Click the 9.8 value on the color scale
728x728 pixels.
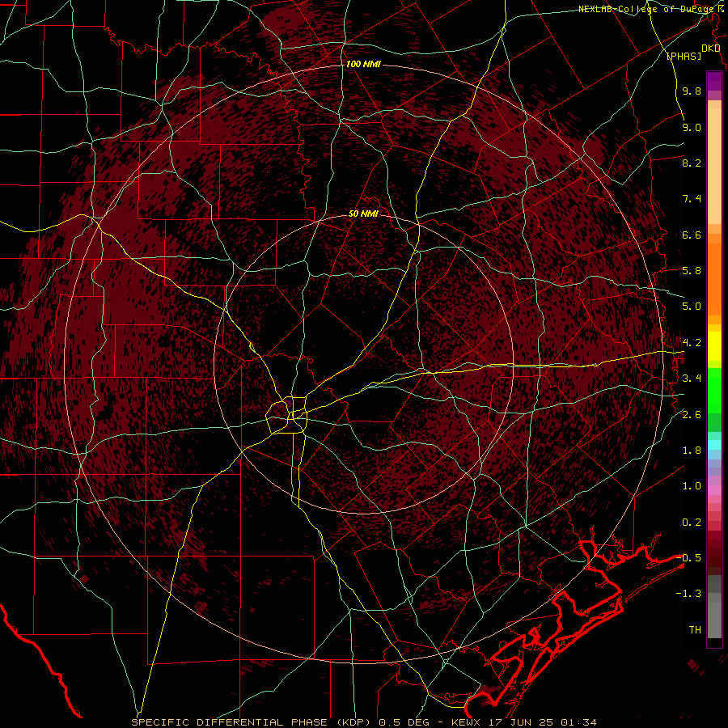point(692,91)
